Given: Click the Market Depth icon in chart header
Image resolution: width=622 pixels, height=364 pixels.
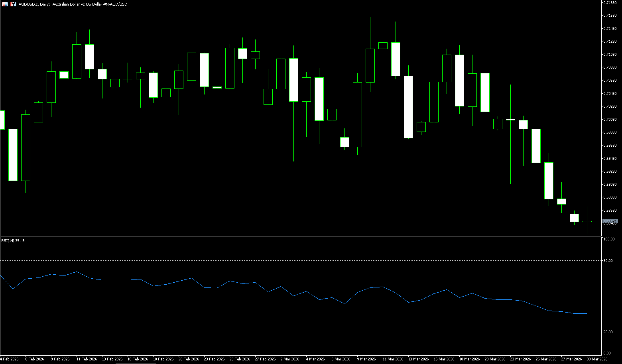Looking at the screenshot, I should coord(5,4).
